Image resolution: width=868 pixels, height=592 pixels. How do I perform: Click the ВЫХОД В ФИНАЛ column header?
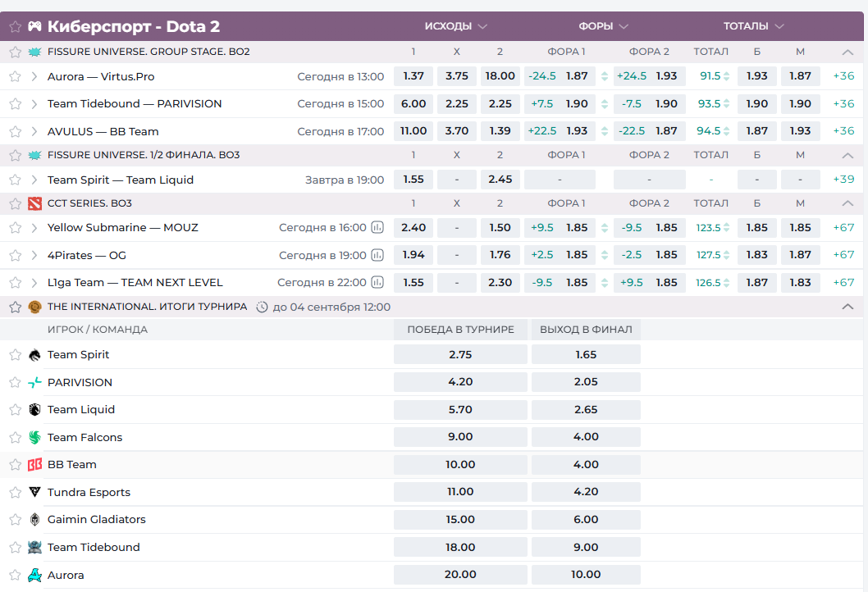[586, 330]
